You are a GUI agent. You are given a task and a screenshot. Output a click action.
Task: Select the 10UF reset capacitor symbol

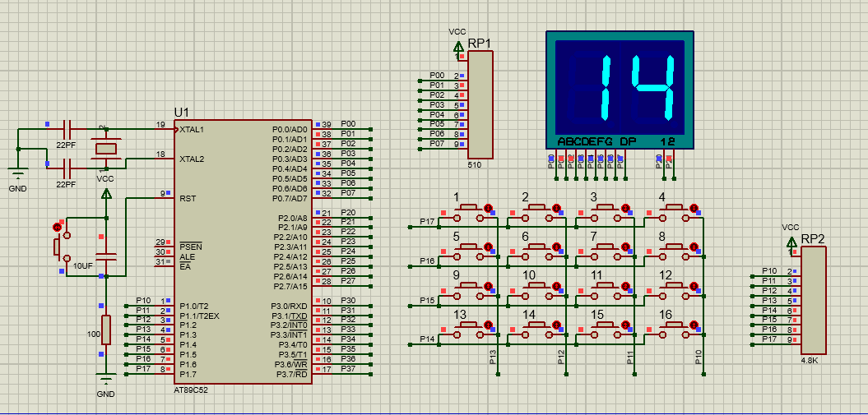point(106,256)
